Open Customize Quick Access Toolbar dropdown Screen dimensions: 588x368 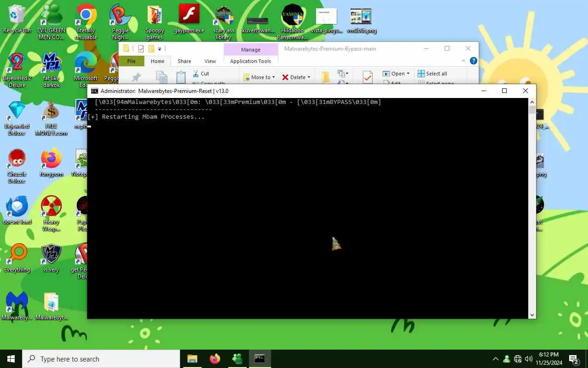159,49
